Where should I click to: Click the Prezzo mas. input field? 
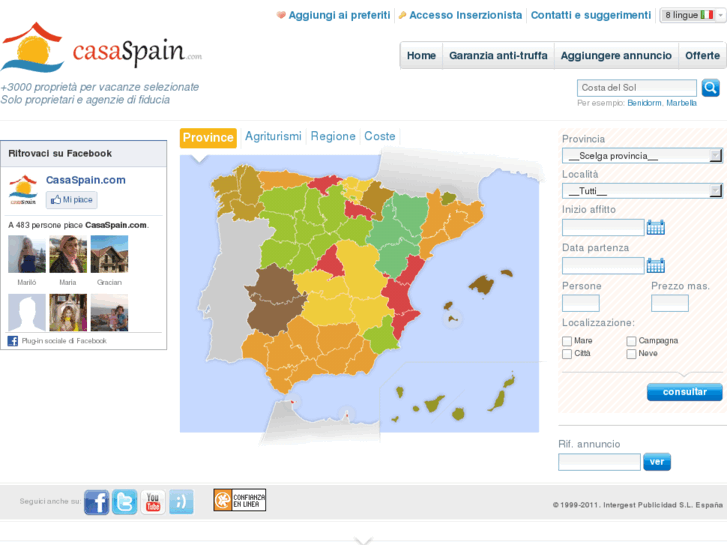pos(670,303)
